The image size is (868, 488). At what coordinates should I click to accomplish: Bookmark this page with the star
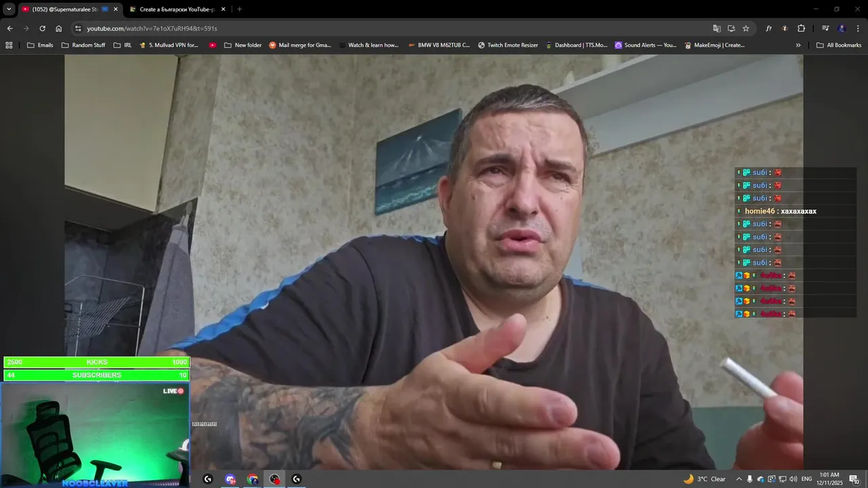[x=746, y=28]
